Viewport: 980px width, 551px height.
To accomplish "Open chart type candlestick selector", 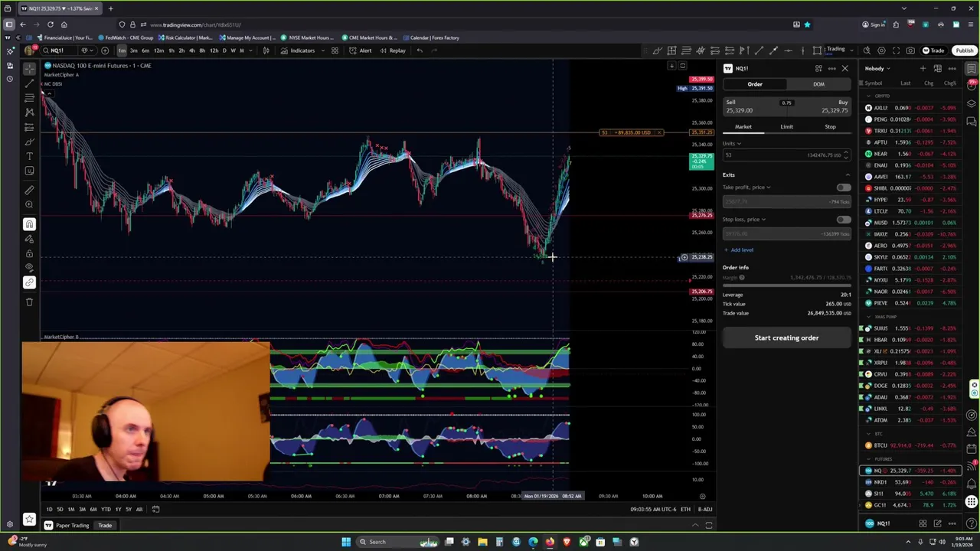I will point(266,51).
